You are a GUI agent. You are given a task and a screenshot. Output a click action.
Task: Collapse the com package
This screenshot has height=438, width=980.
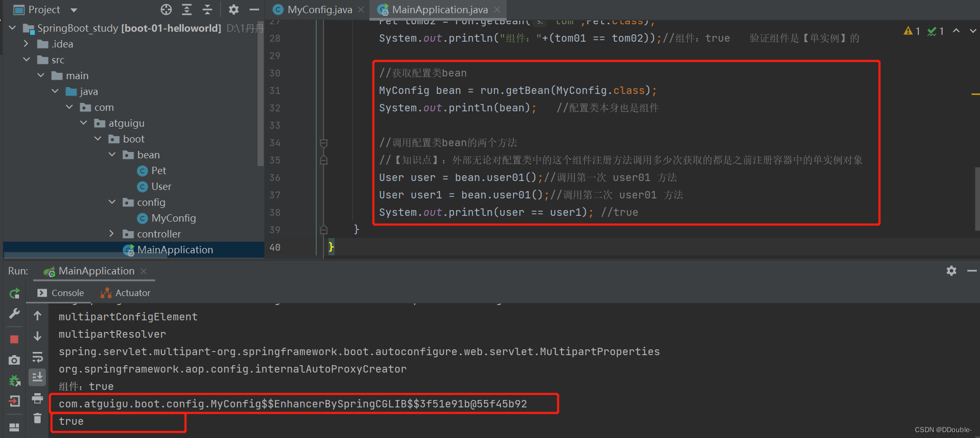pos(69,107)
